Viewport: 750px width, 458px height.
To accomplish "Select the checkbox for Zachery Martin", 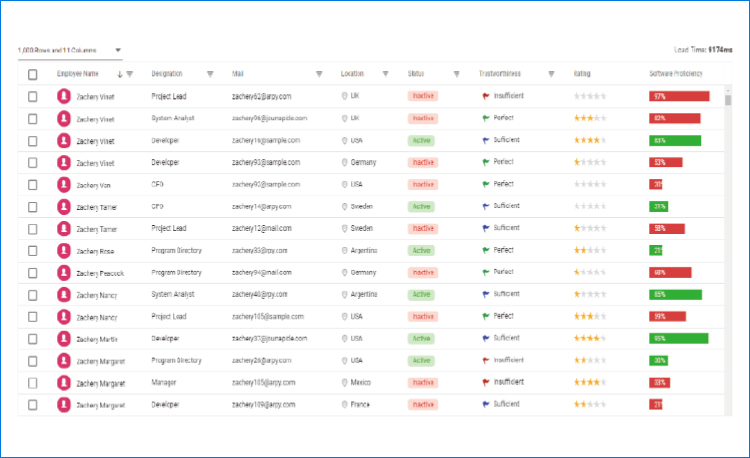I will pyautogui.click(x=33, y=339).
